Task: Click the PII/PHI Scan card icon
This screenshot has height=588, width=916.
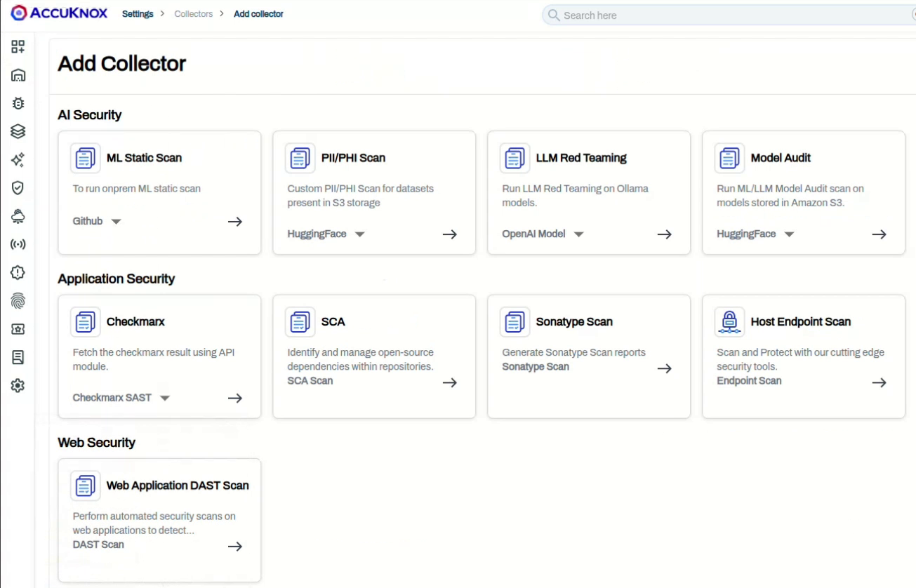Action: pos(300,158)
